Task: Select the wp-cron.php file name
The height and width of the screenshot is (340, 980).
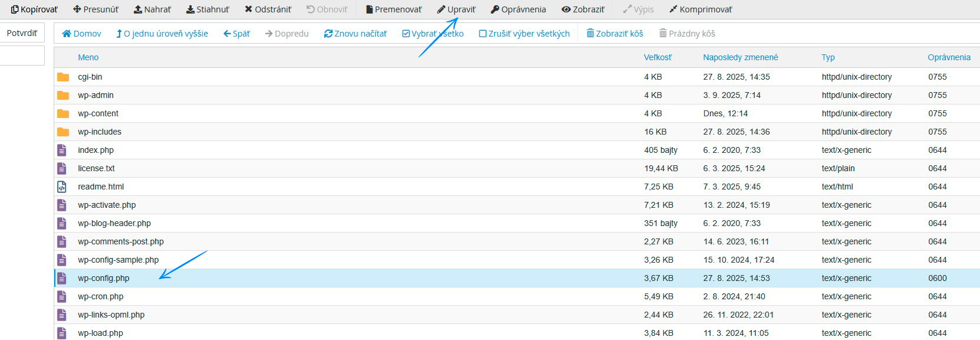Action: pos(100,296)
